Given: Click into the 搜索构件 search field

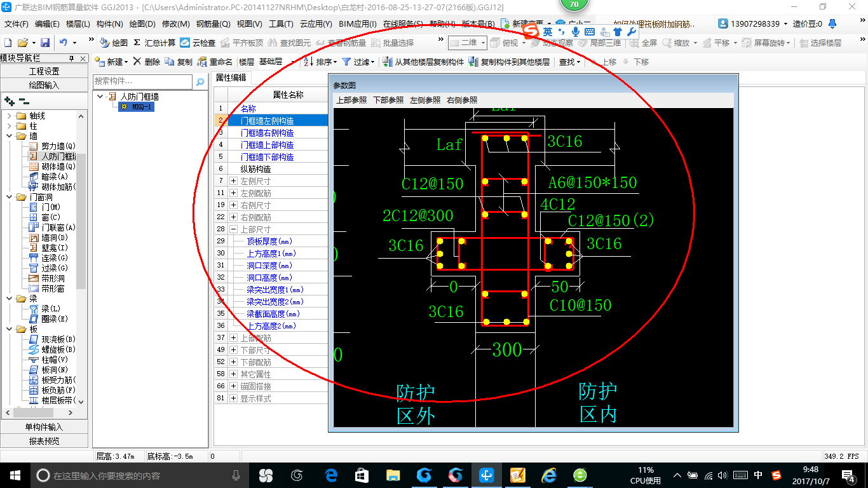Looking at the screenshot, I should coord(142,82).
